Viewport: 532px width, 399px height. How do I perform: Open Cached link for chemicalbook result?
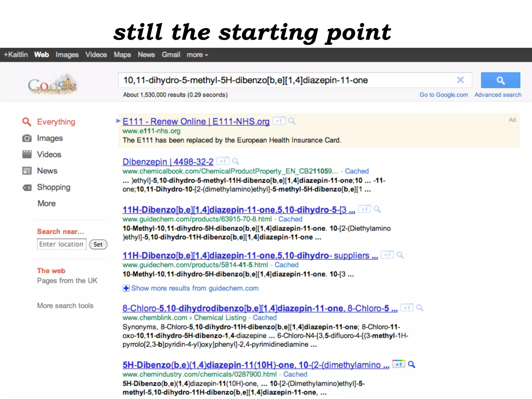(357, 171)
